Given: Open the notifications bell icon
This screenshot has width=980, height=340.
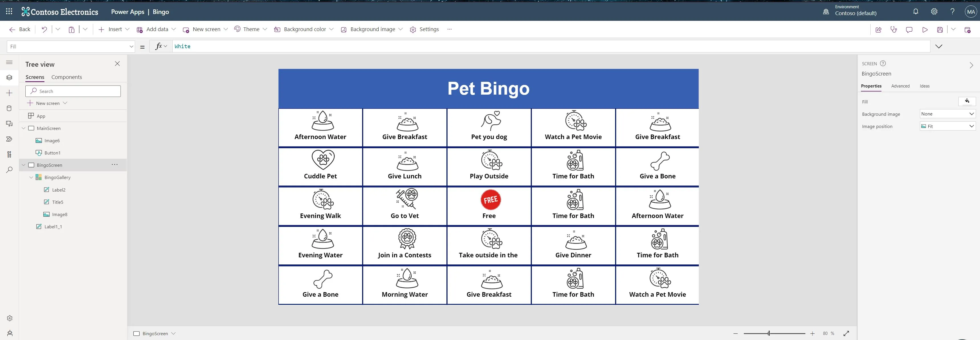Looking at the screenshot, I should (x=916, y=11).
